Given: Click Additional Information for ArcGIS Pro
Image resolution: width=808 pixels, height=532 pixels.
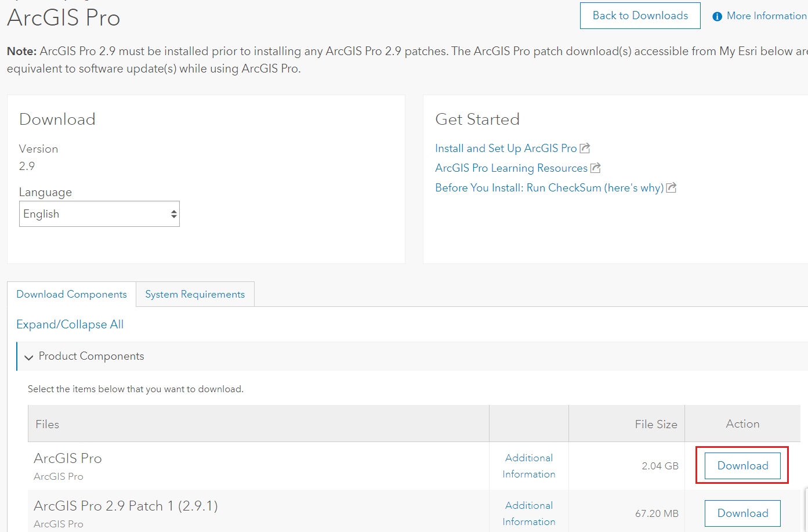Looking at the screenshot, I should pyautogui.click(x=528, y=465).
